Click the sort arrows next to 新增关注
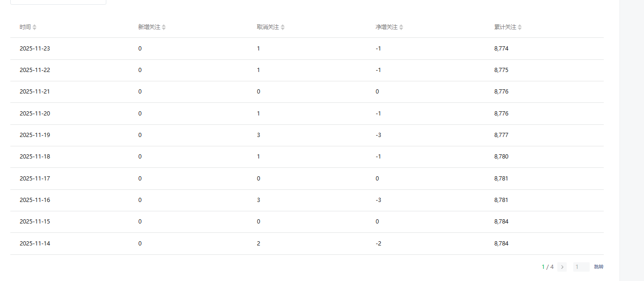Image resolution: width=644 pixels, height=281 pixels. point(164,27)
